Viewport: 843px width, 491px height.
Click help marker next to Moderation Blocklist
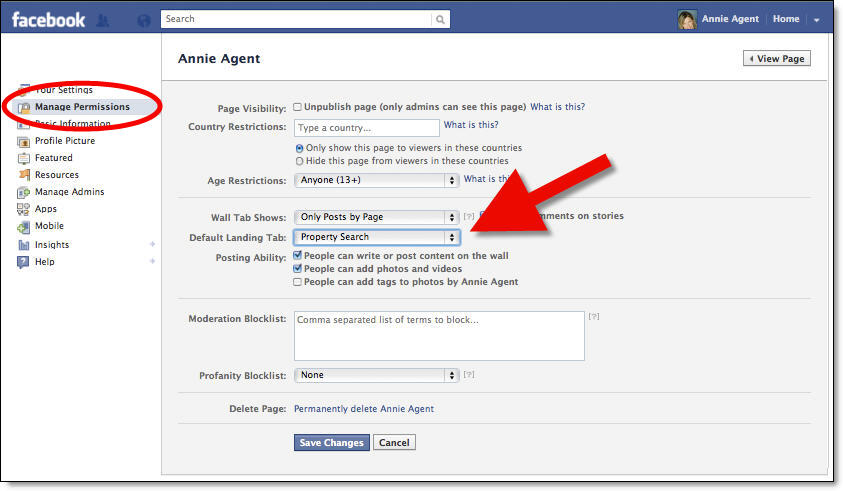[x=594, y=317]
